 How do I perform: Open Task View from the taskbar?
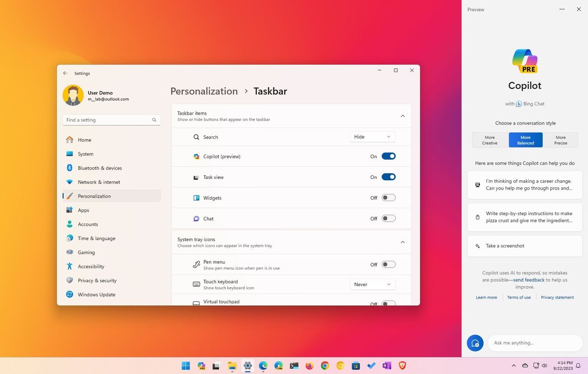click(x=216, y=366)
